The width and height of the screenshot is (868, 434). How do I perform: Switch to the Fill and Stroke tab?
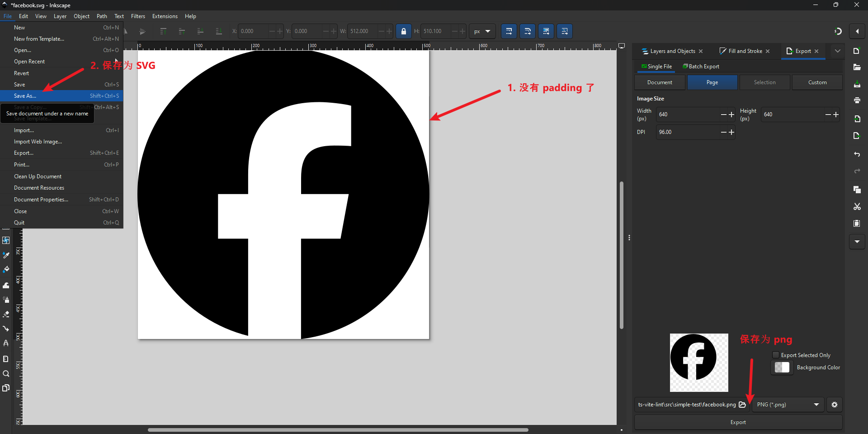coord(745,51)
